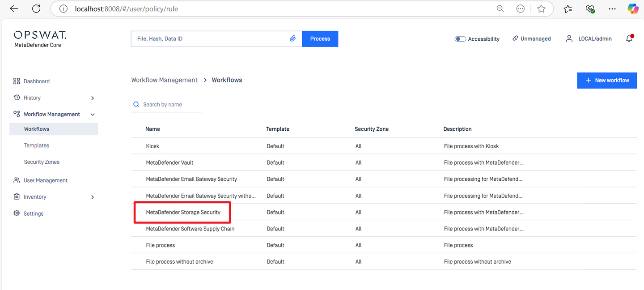Open the Kiosk workflow row
This screenshot has width=644, height=290.
384,146
